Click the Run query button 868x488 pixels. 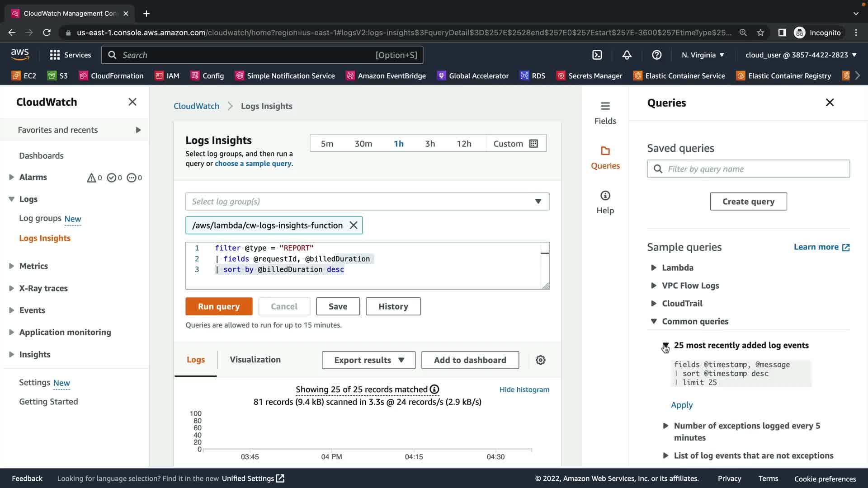tap(219, 306)
